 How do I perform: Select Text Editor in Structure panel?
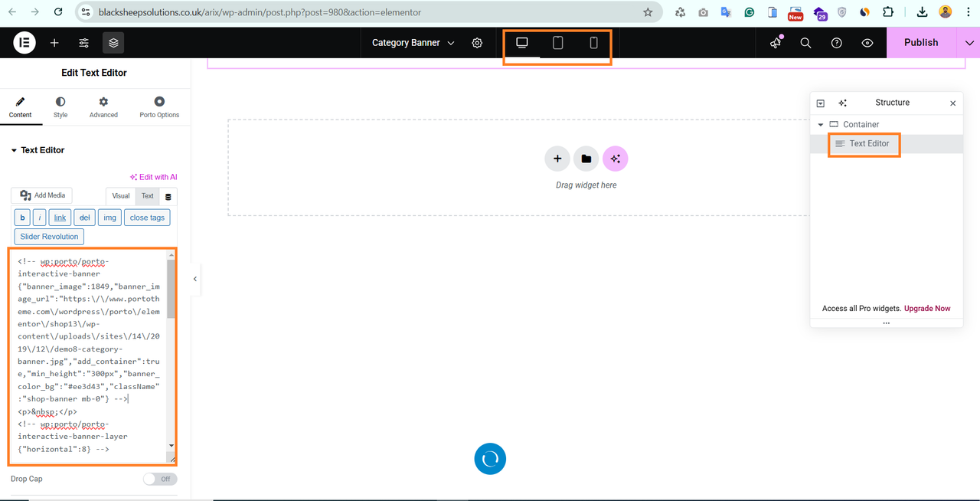(869, 143)
